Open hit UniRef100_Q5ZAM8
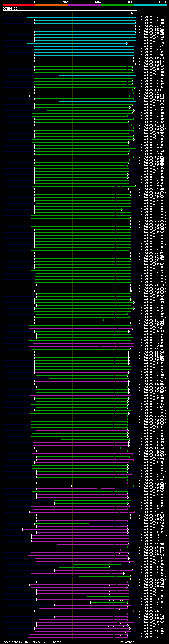 [152, 32]
